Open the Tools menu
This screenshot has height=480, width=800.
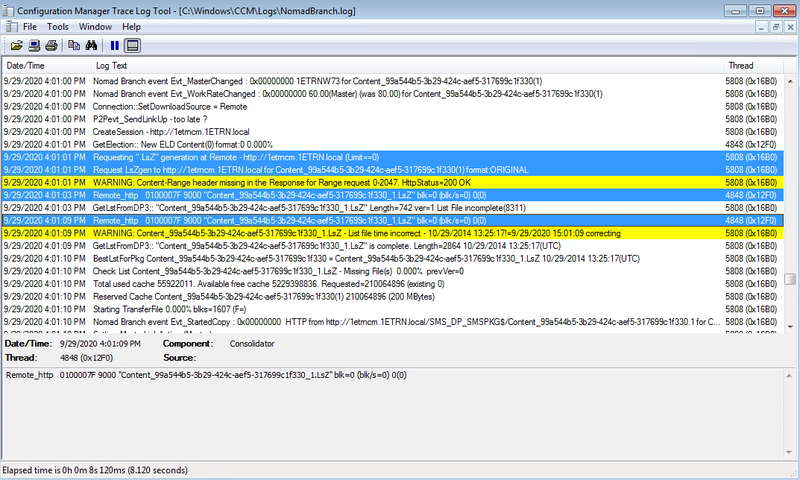[x=58, y=25]
